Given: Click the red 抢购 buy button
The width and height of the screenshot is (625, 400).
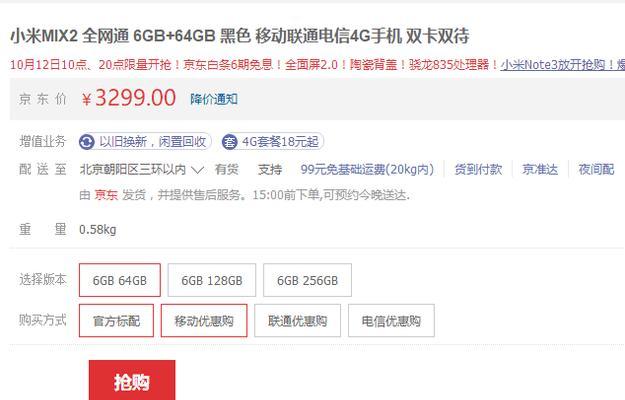Looking at the screenshot, I should (132, 380).
